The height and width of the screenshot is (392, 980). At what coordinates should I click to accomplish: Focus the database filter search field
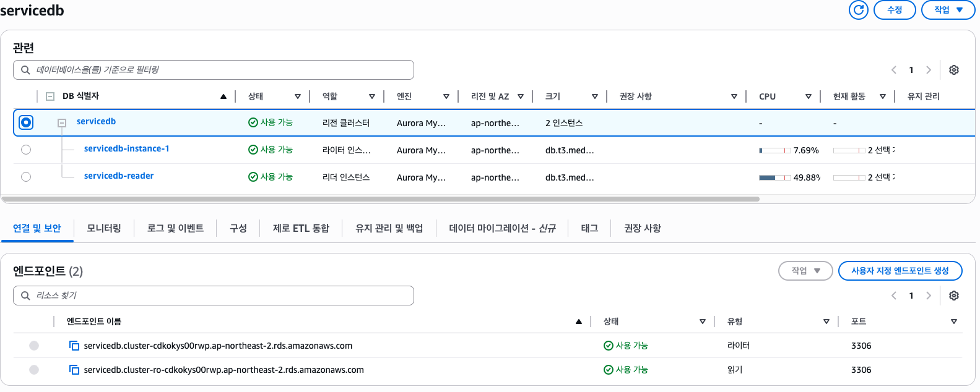(x=214, y=70)
